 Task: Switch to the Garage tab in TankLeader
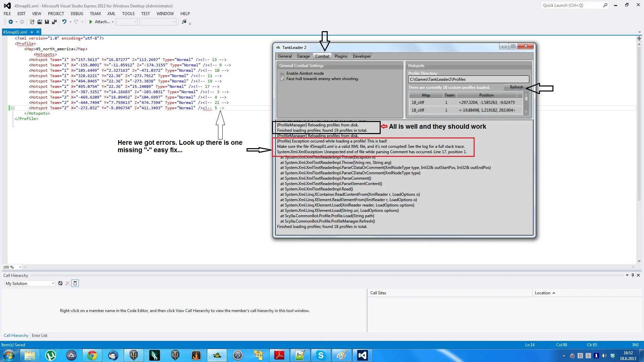[303, 56]
